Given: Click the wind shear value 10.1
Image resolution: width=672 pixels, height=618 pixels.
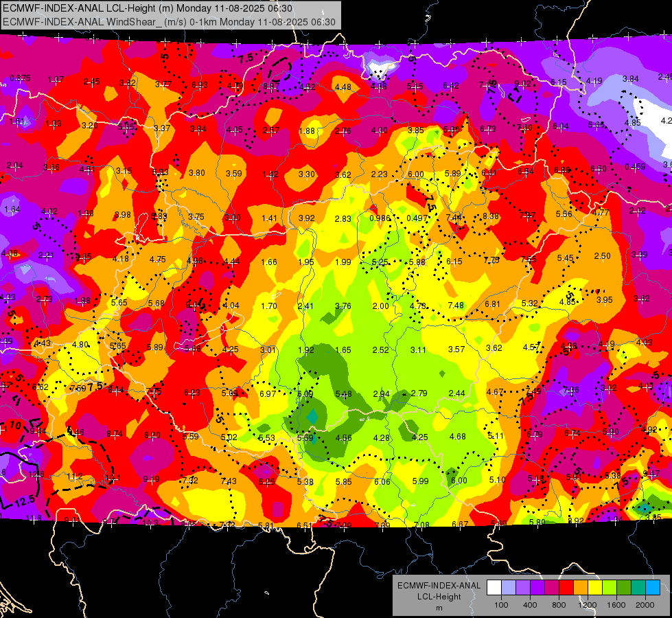Looking at the screenshot, I should (113, 478).
